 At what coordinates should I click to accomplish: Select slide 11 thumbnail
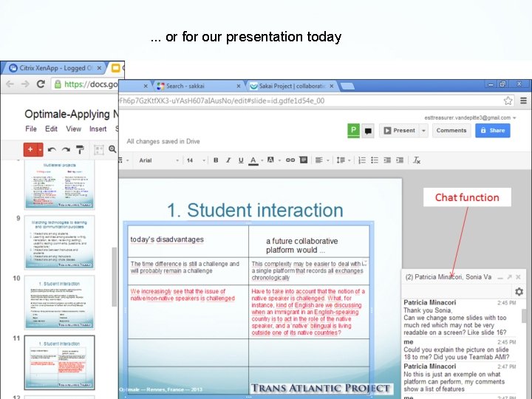59,363
